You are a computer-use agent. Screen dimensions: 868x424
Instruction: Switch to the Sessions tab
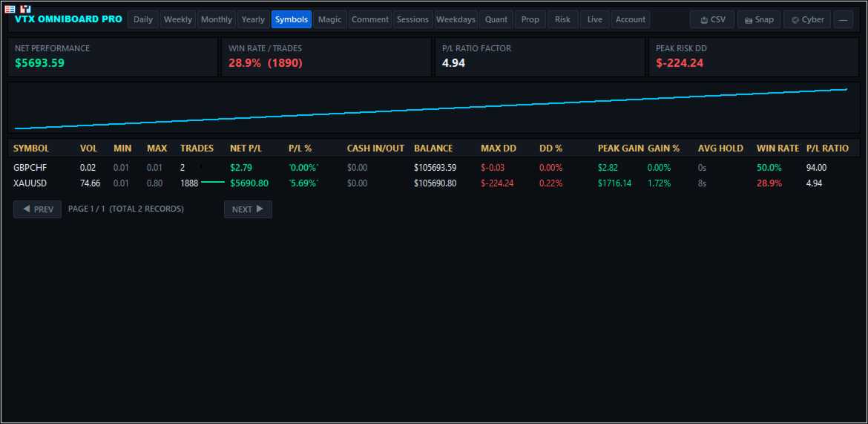pyautogui.click(x=413, y=19)
